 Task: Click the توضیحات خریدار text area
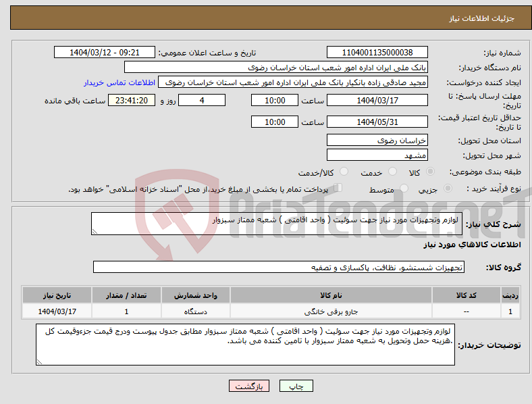[245, 345]
